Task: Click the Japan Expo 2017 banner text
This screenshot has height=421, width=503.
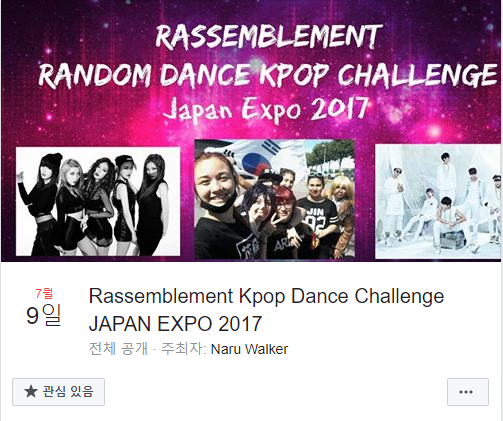Action: point(266,110)
